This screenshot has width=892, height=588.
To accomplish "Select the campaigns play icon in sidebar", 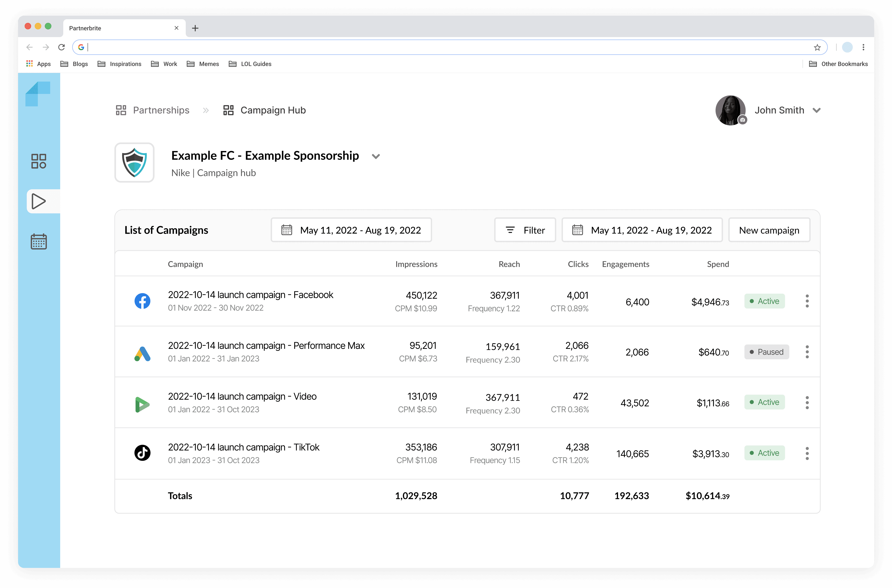I will coord(39,201).
